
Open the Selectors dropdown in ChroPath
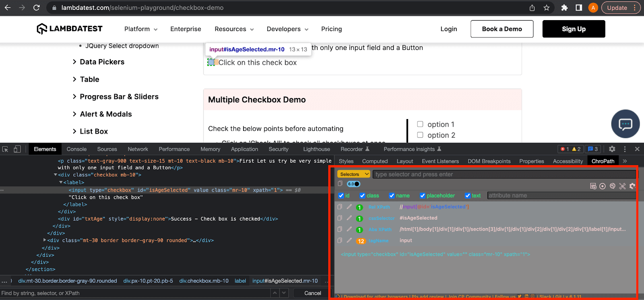tap(353, 174)
